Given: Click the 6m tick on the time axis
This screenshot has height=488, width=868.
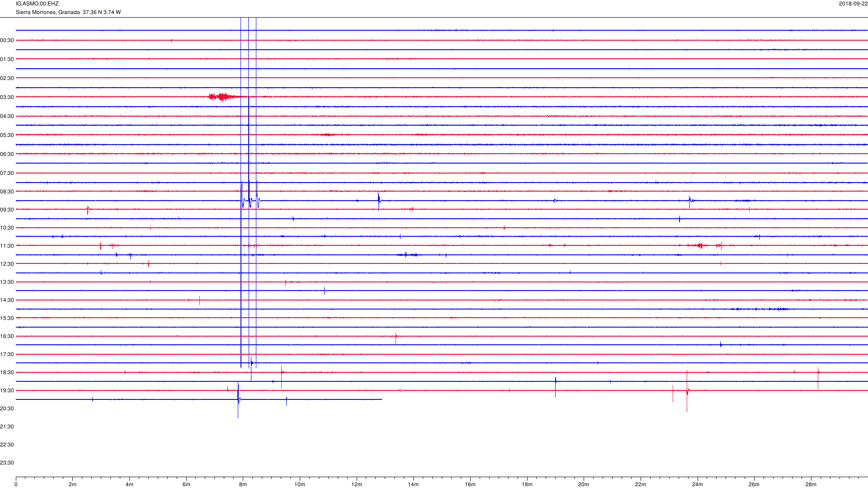Looking at the screenshot, I should (x=186, y=484).
